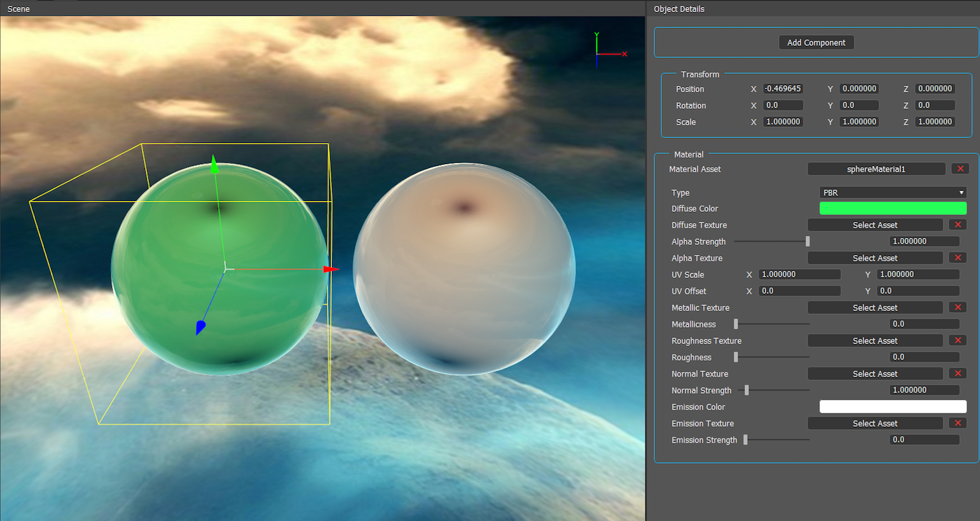Click the Rotation Z input field
Viewport: 980px width, 521px height.
(935, 105)
